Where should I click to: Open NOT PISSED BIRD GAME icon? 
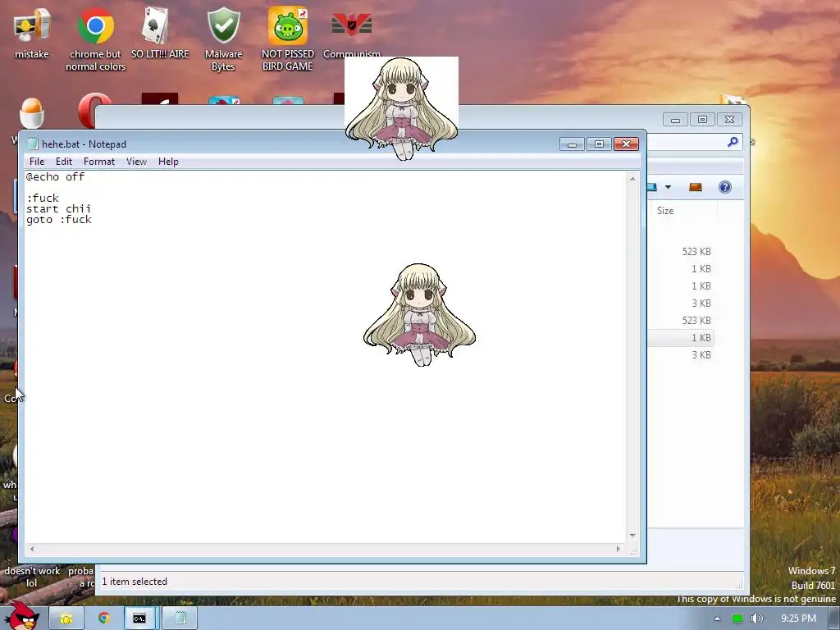[288, 39]
